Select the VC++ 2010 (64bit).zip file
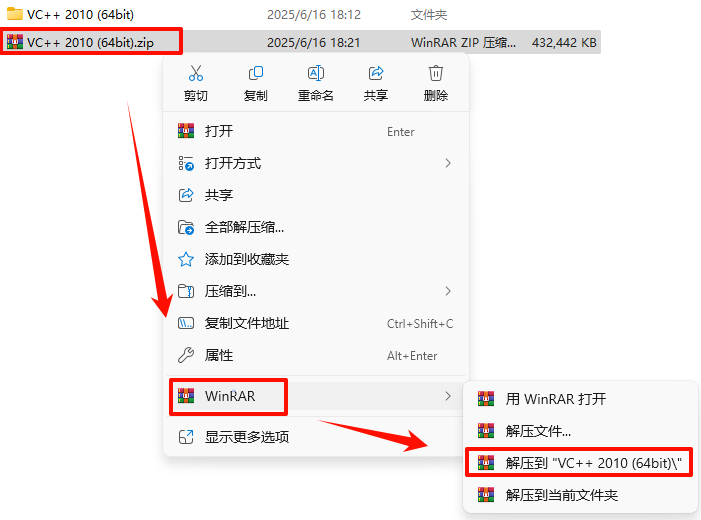The width and height of the screenshot is (701, 520). 91,42
